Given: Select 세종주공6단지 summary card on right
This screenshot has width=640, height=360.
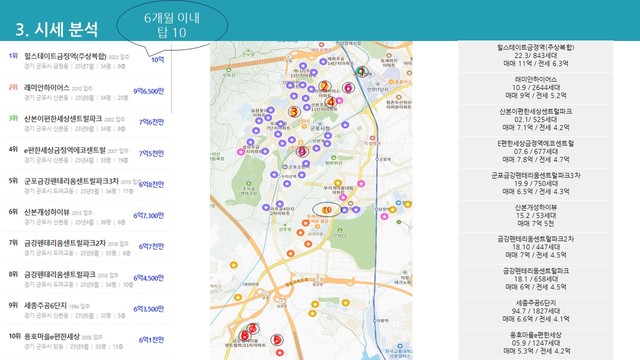Looking at the screenshot, I should (536, 311).
